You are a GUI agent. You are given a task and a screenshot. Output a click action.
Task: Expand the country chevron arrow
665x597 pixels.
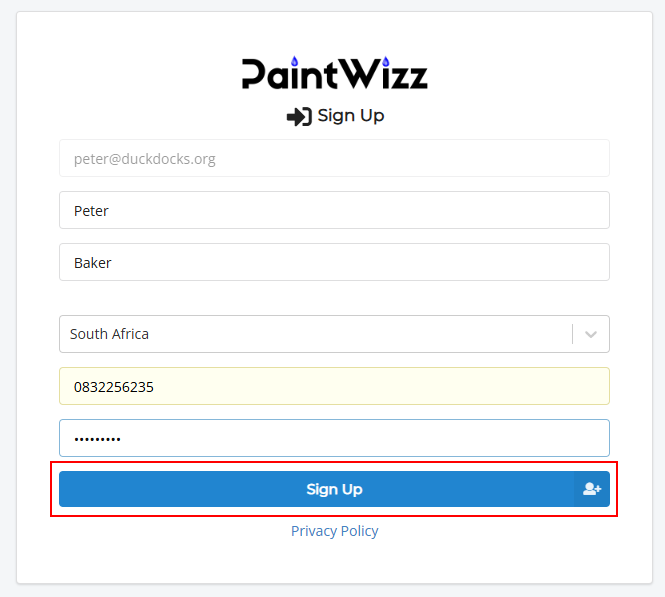point(591,334)
